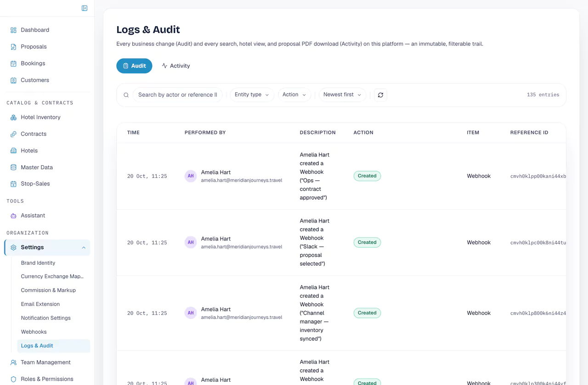Click the Description column header

tap(318, 133)
